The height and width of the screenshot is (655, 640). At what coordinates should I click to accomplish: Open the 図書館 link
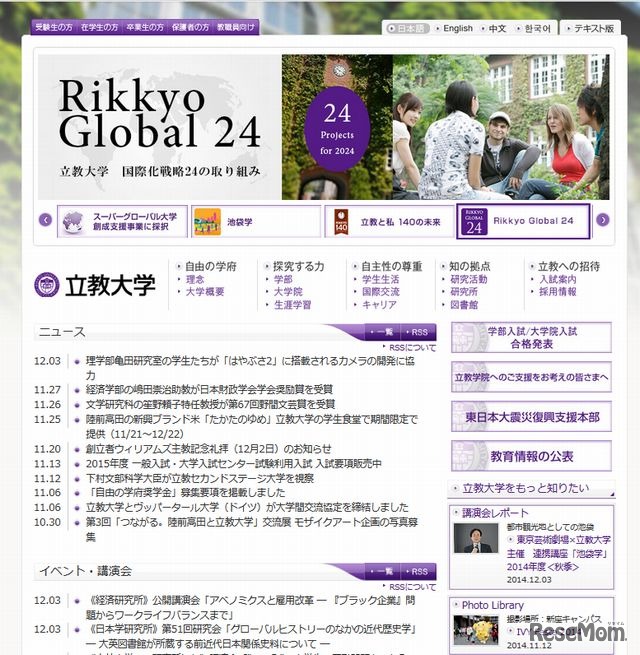tap(464, 305)
